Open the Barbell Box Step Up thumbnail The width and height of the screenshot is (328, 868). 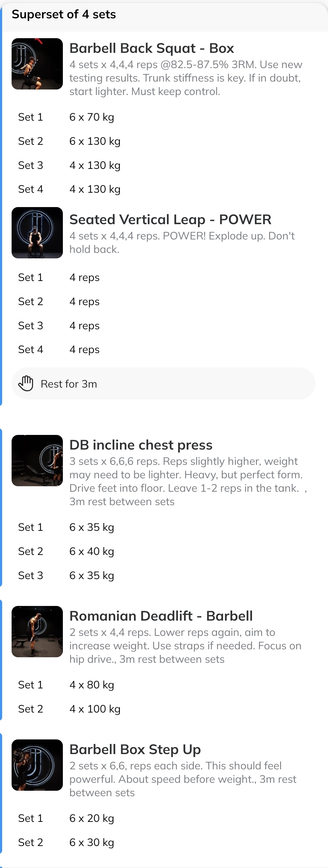(38, 766)
